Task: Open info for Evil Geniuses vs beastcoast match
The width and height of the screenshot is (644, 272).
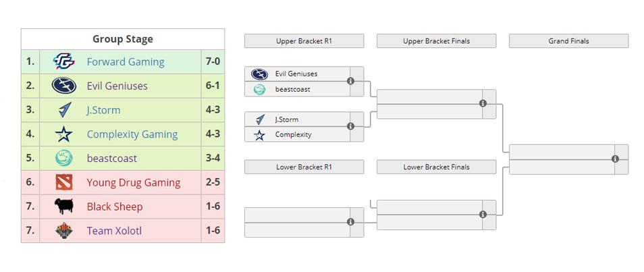Action: [350, 81]
